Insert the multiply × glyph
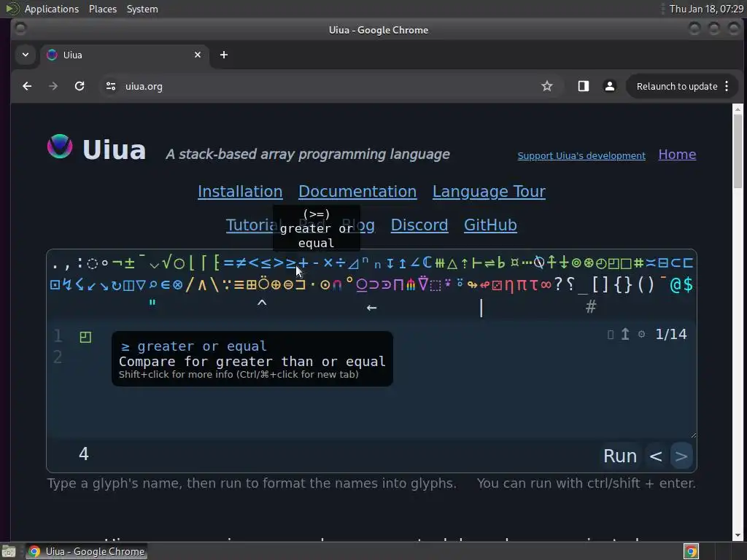This screenshot has width=747, height=560. [x=328, y=262]
